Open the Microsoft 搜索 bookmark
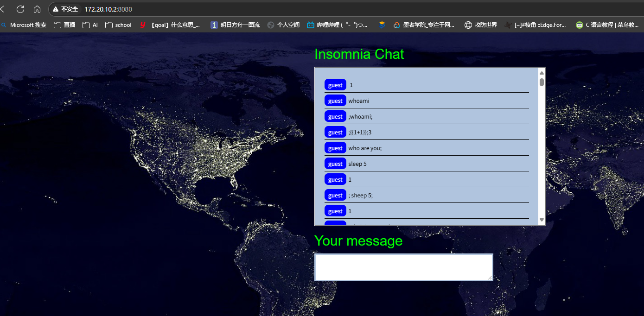Screen dimensions: 644x316 (24, 25)
